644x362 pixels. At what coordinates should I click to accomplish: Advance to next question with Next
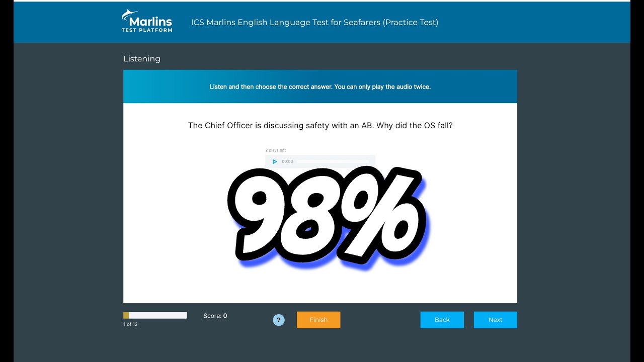pos(496,320)
